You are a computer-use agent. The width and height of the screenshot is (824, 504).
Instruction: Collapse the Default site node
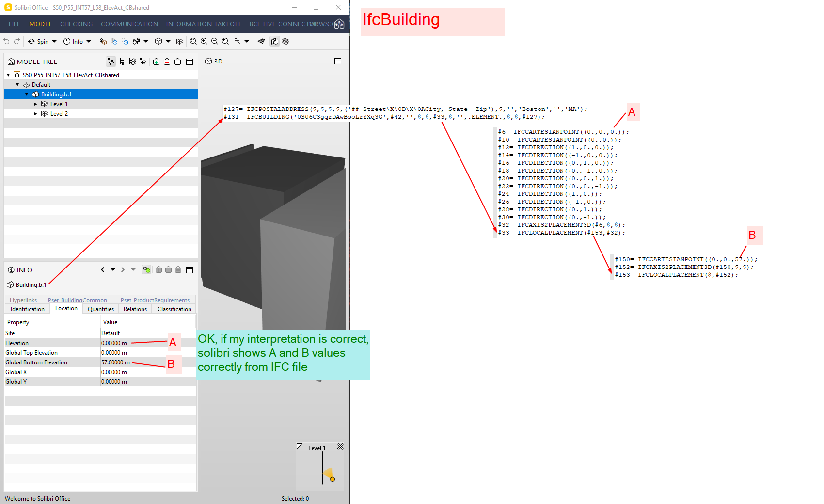(17, 85)
